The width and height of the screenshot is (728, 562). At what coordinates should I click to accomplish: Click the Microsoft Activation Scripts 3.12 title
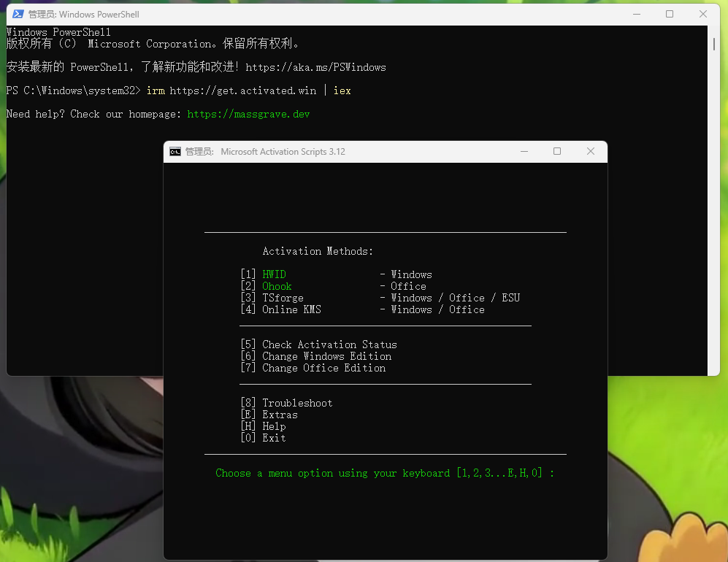[283, 152]
